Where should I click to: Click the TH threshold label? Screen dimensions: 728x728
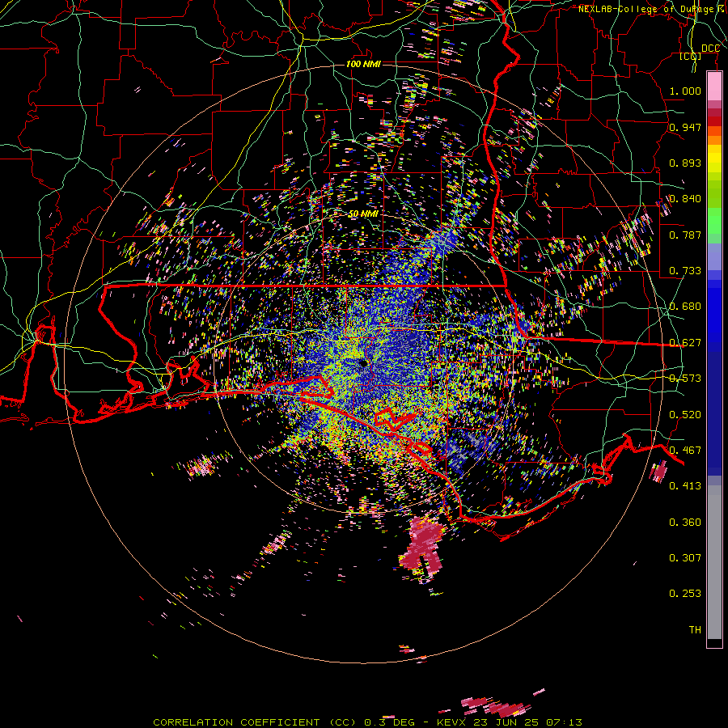click(695, 630)
